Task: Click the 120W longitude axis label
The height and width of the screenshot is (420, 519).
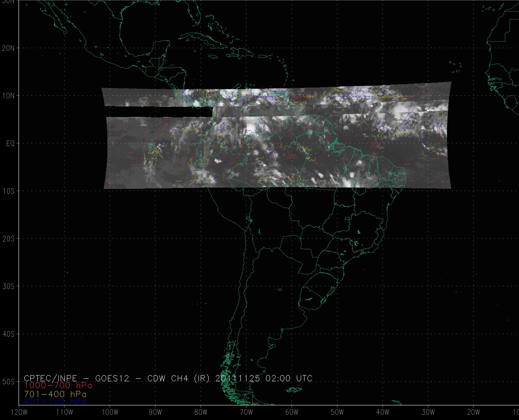Action: (x=19, y=412)
